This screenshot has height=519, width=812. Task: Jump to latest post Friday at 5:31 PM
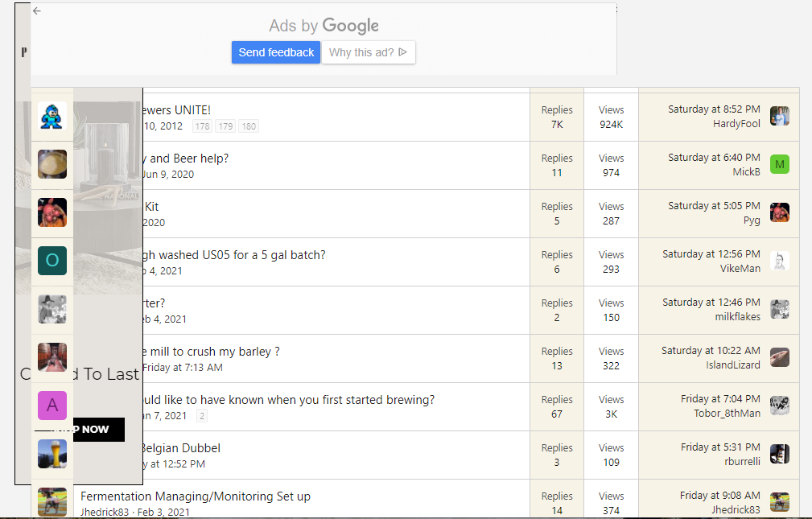[720, 447]
